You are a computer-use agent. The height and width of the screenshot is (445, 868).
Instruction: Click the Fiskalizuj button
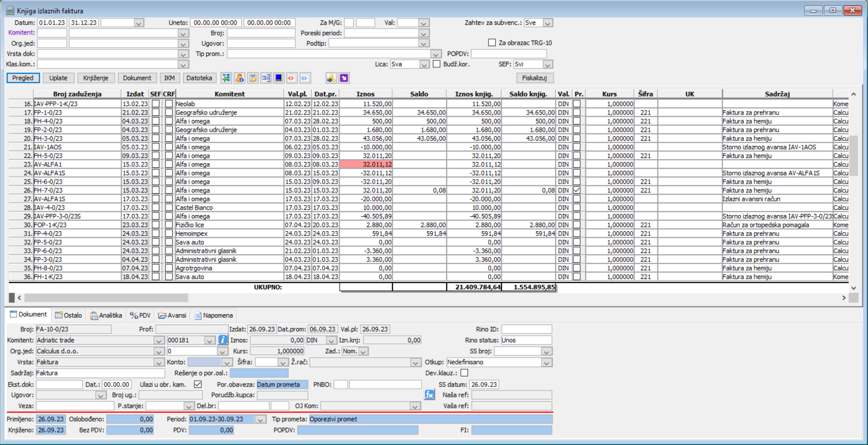pos(534,78)
